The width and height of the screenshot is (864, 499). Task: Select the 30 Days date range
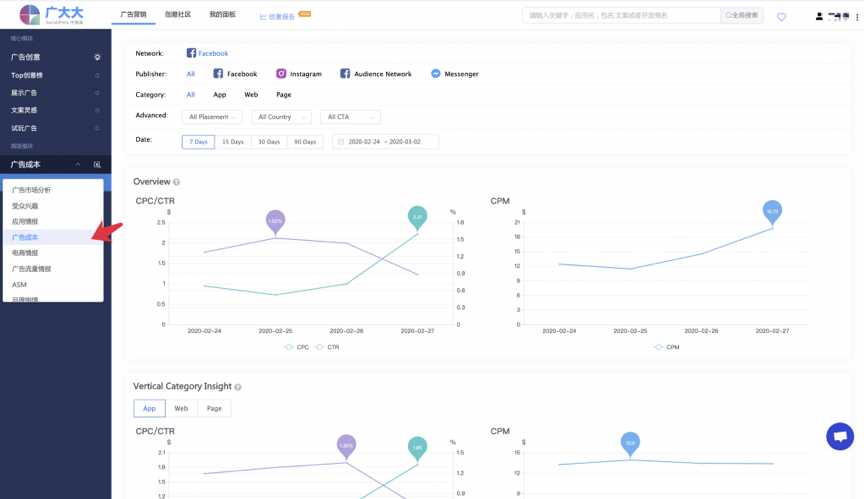pyautogui.click(x=269, y=142)
